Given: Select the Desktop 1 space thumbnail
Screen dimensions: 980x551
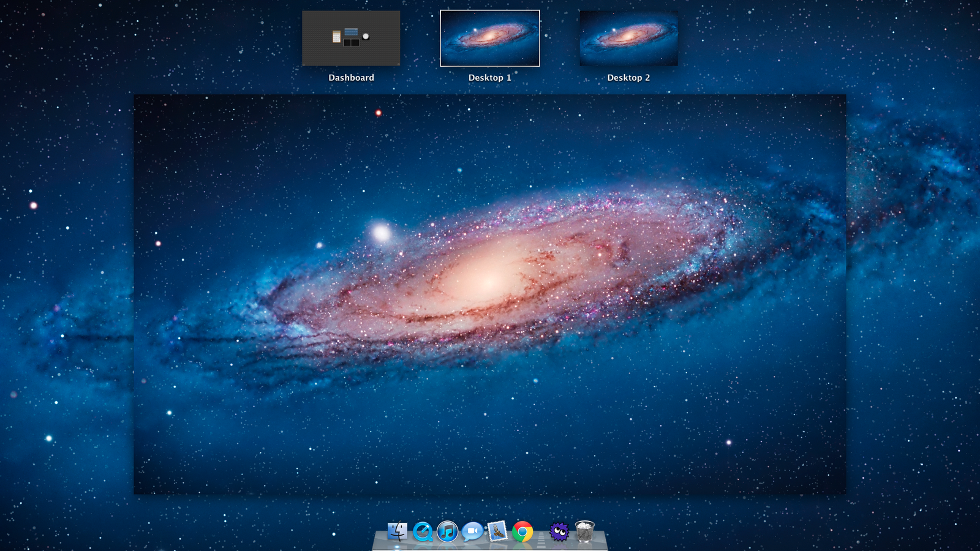Looking at the screenshot, I should (490, 38).
